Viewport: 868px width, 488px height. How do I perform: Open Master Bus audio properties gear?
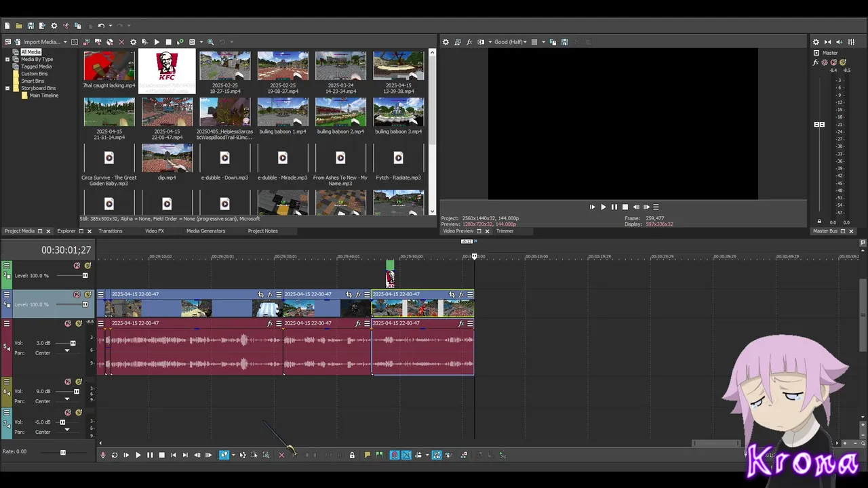coord(816,42)
